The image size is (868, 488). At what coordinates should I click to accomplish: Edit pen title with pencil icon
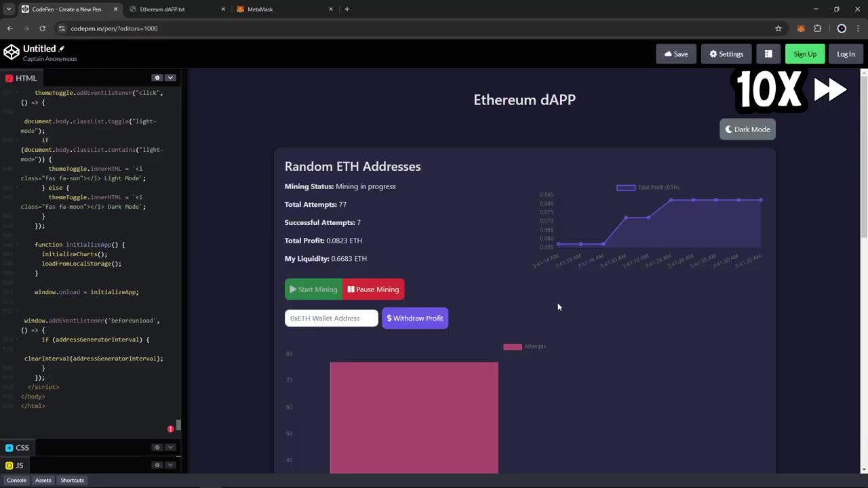tap(61, 49)
